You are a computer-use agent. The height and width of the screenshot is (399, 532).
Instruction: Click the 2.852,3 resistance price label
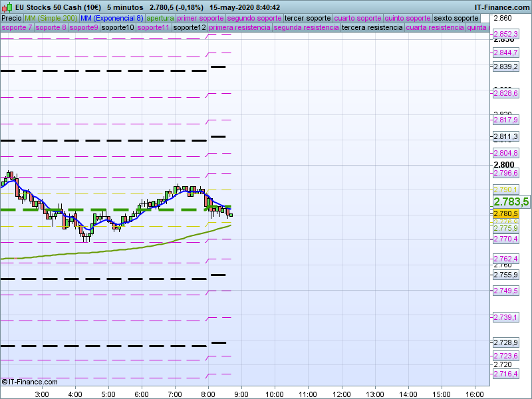[506, 34]
